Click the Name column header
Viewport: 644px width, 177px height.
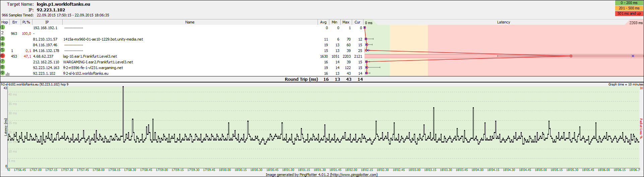[190, 22]
